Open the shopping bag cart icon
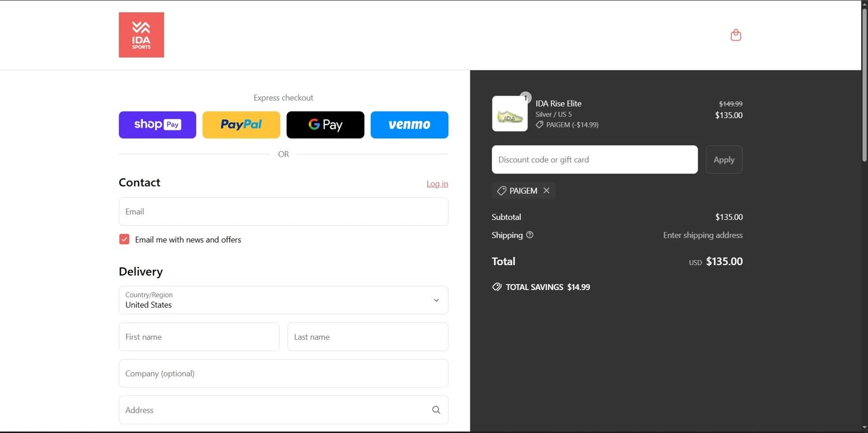The image size is (868, 433). point(736,35)
